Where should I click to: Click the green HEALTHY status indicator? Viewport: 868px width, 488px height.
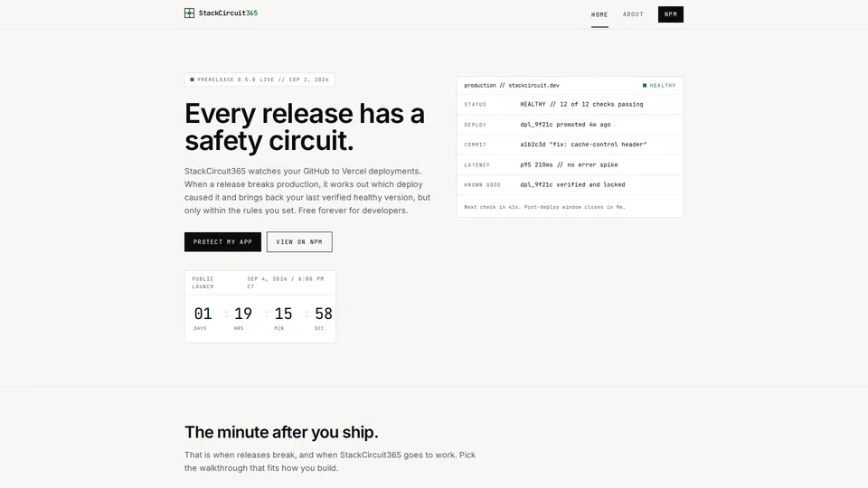point(659,86)
